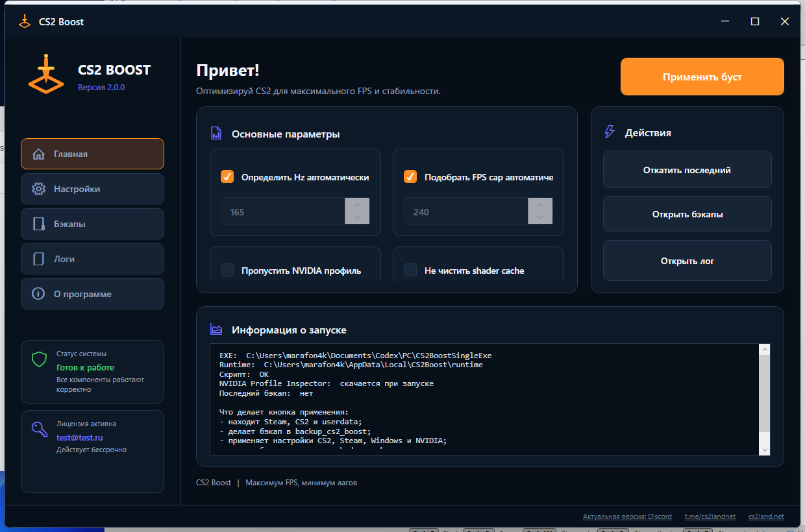Enable Пропустить NVIDIA профиль checkbox
Screen dimensions: 805x532
227,270
